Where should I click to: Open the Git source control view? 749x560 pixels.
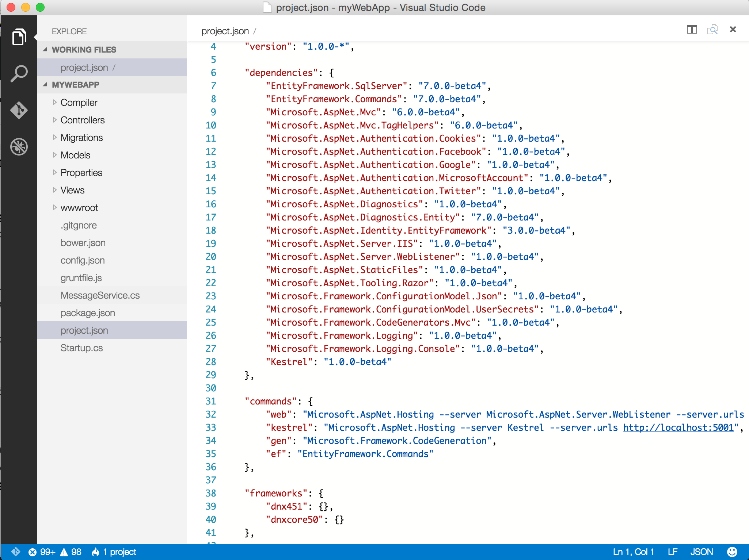coord(19,110)
